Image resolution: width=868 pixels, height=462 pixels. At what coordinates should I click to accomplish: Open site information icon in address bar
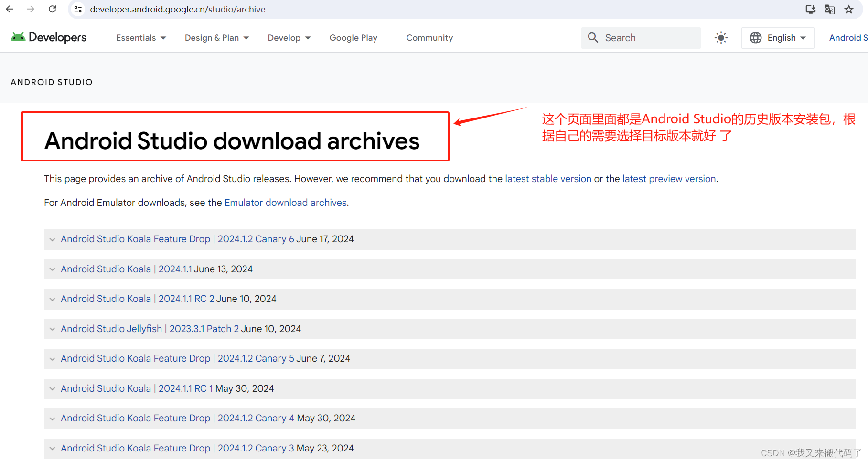pyautogui.click(x=78, y=9)
